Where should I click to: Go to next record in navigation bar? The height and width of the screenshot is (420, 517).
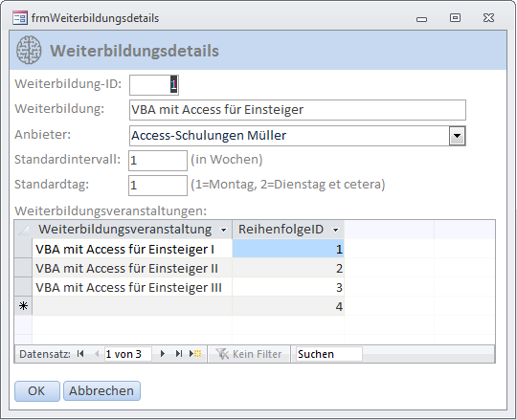(162, 354)
